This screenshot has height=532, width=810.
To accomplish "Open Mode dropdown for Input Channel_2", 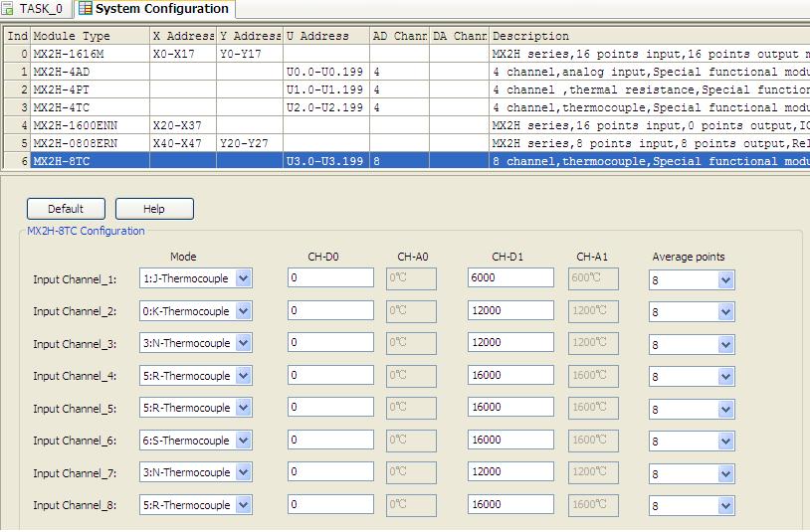I will (244, 311).
